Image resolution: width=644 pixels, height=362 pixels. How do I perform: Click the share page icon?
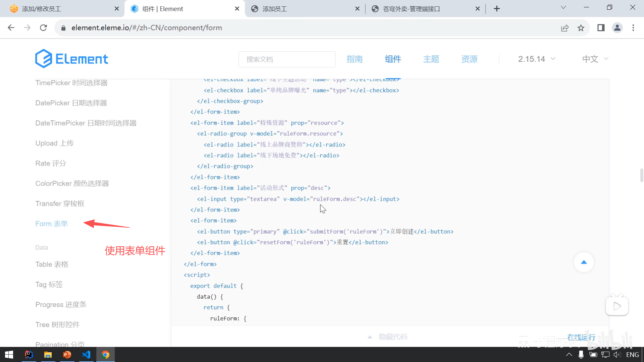565,28
